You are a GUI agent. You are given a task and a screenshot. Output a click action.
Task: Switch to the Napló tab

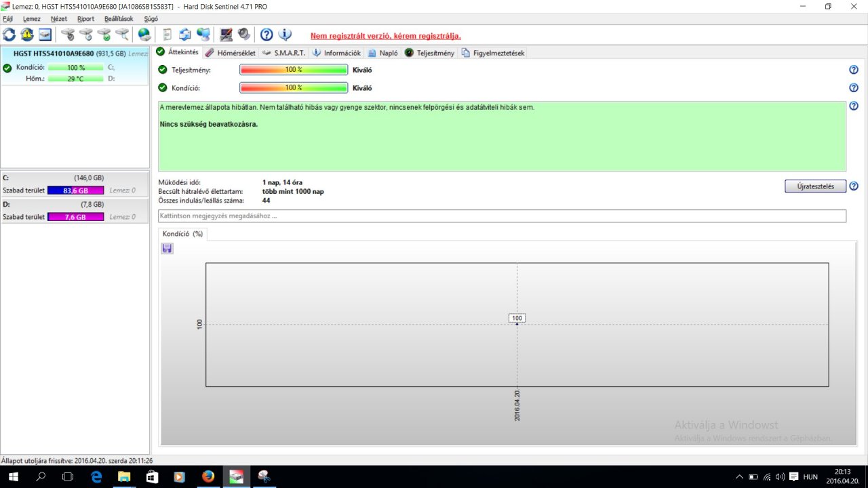(382, 53)
